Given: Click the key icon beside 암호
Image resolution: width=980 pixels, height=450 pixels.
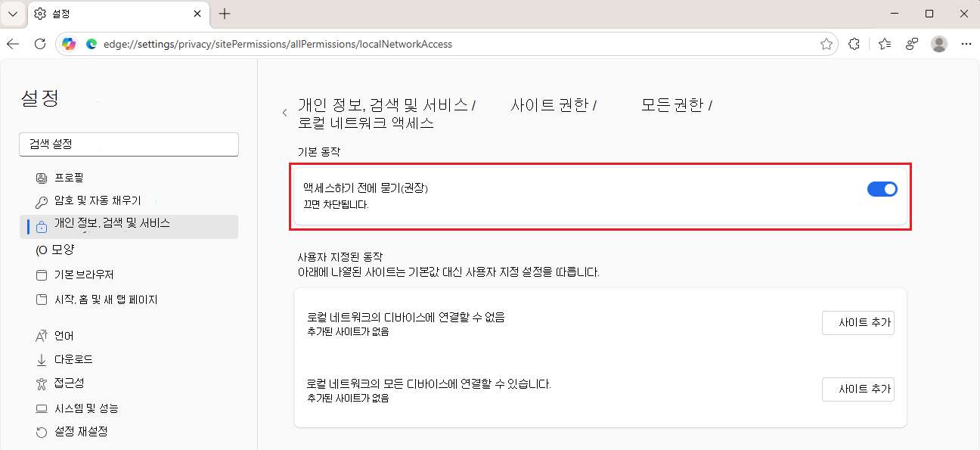Looking at the screenshot, I should point(42,202).
